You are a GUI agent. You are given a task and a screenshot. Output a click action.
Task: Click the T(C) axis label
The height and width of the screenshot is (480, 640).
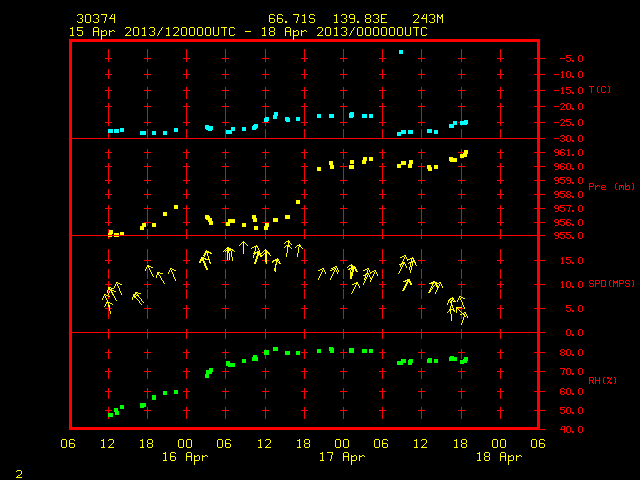point(600,90)
